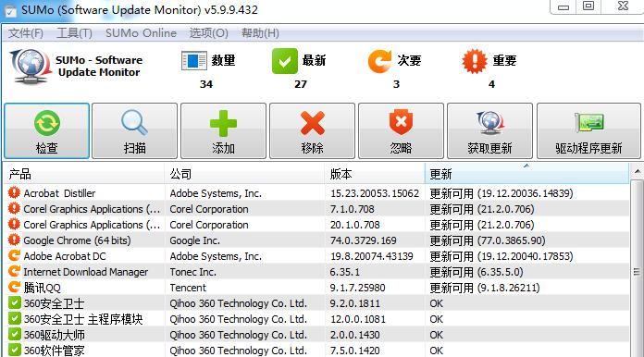Click the major update icon of Acrobat Distiller
The image size is (644, 357).
pyautogui.click(x=14, y=192)
